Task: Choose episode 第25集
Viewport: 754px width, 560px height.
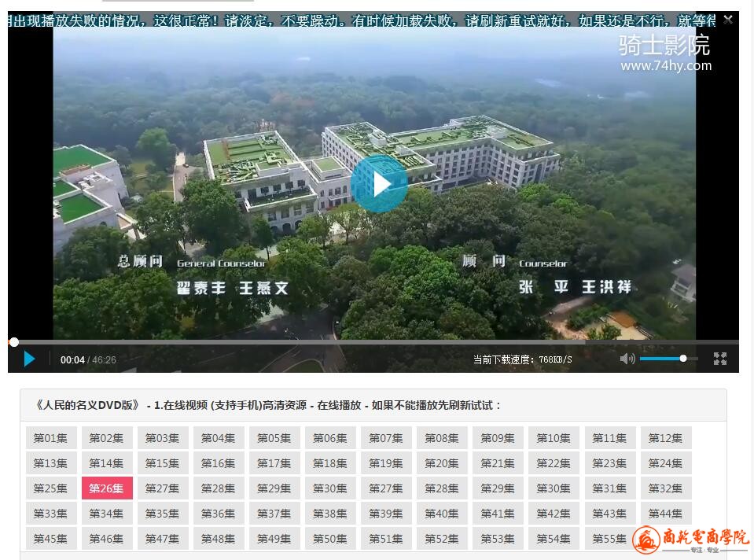Action: (x=51, y=488)
